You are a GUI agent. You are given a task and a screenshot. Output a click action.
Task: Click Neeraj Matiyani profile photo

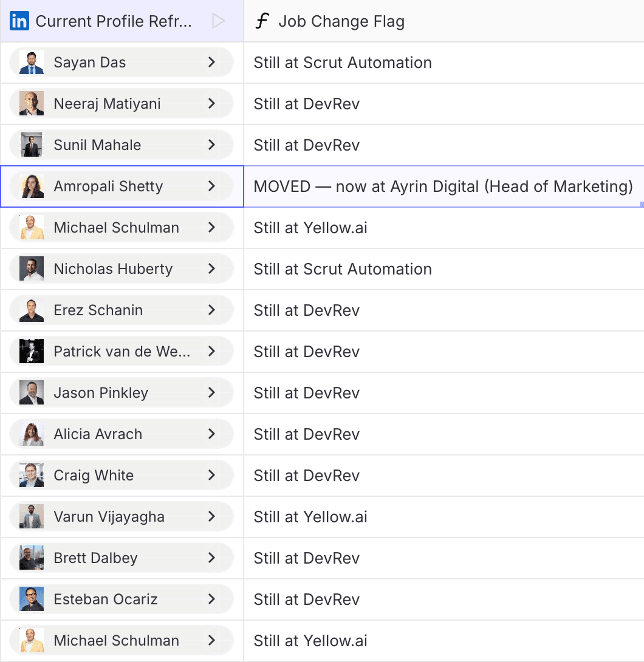(32, 103)
